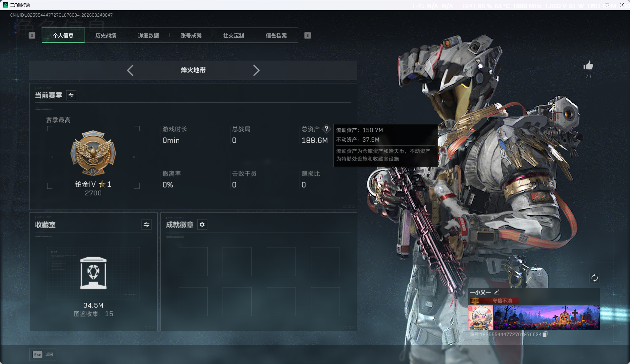630x364 pixels.
Task: Open the 历史战绩 tab
Action: pos(106,35)
